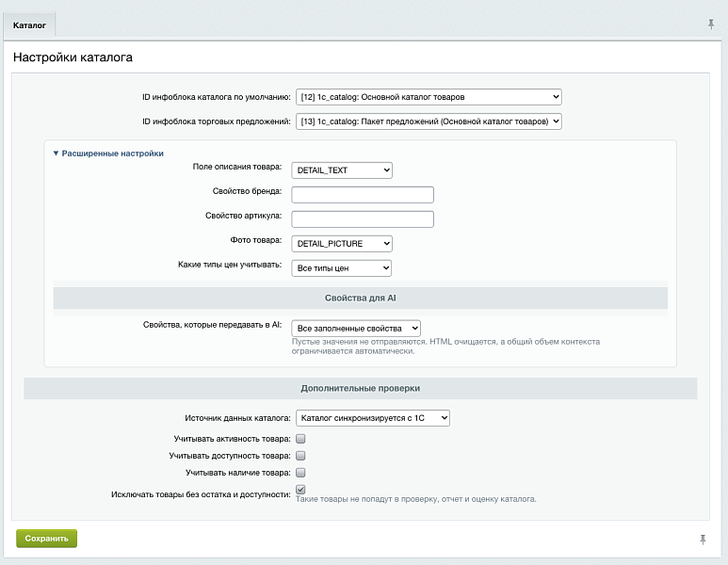Open ID инфоблока торговых предложений dropdown
The height and width of the screenshot is (565, 728).
coord(429,121)
